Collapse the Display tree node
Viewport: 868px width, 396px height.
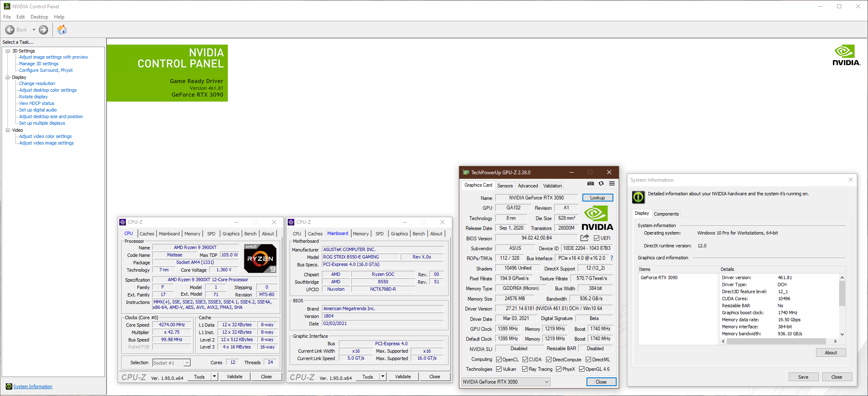click(x=7, y=77)
